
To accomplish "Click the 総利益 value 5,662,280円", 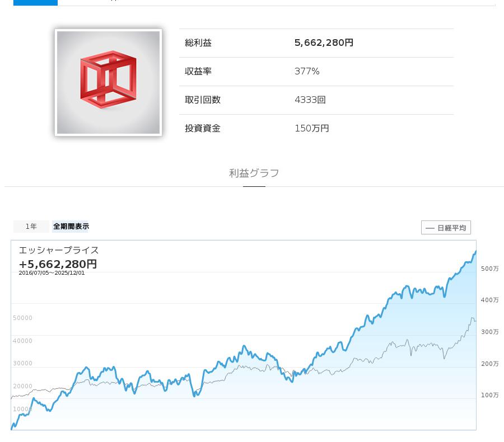I will (x=324, y=43).
